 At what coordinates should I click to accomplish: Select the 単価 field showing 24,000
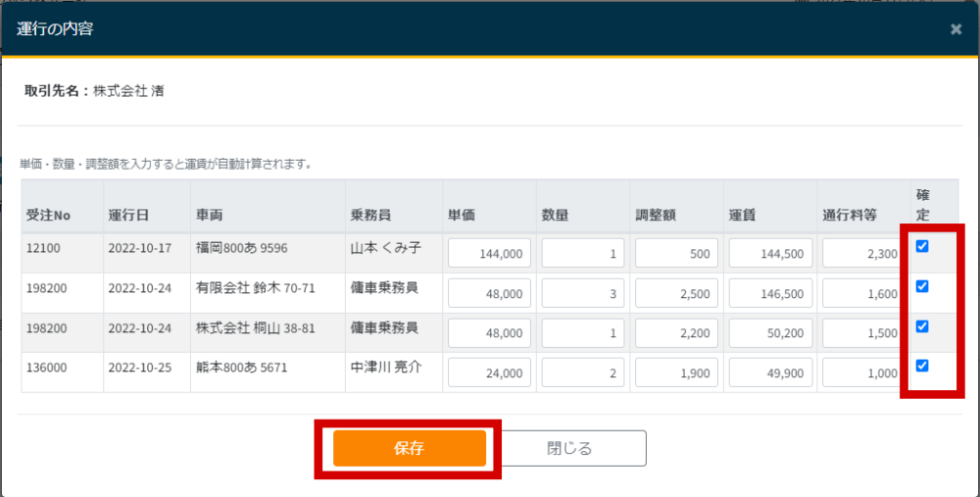491,373
